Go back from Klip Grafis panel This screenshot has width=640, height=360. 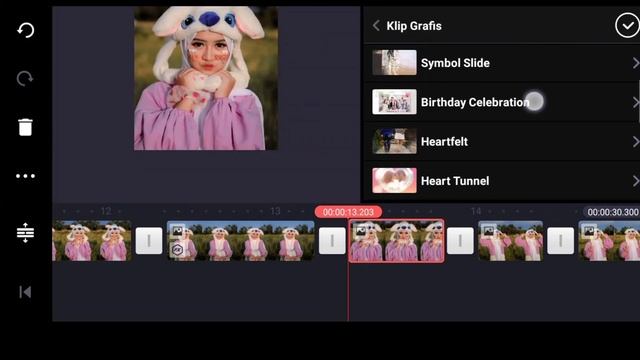click(376, 26)
